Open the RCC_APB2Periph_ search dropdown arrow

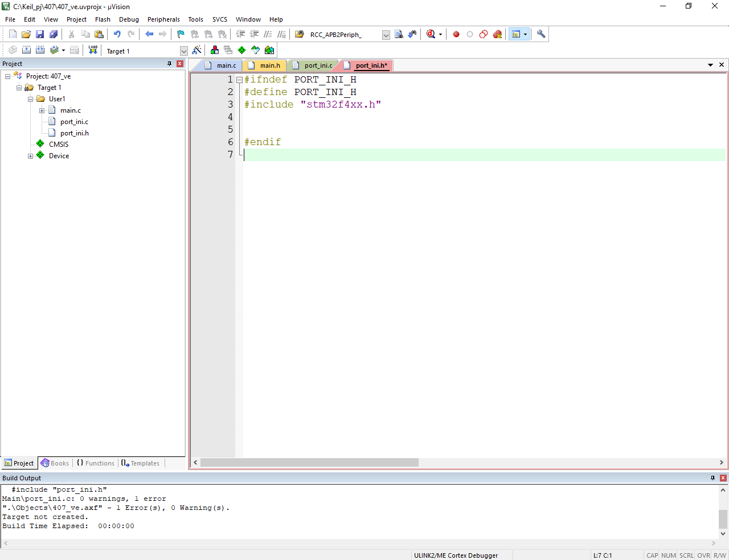click(386, 35)
